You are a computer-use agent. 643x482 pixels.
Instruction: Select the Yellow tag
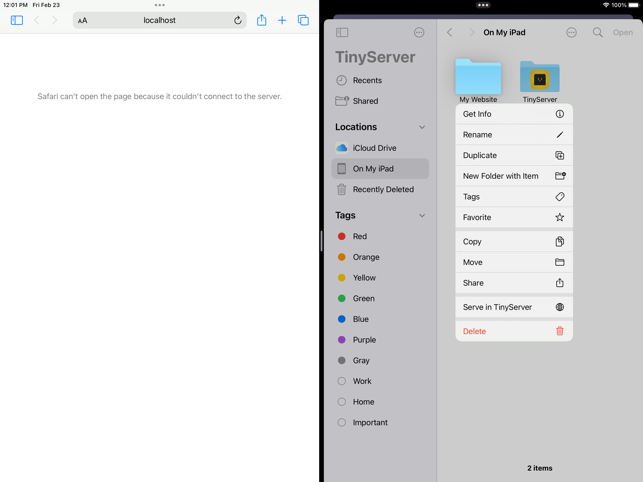point(380,278)
